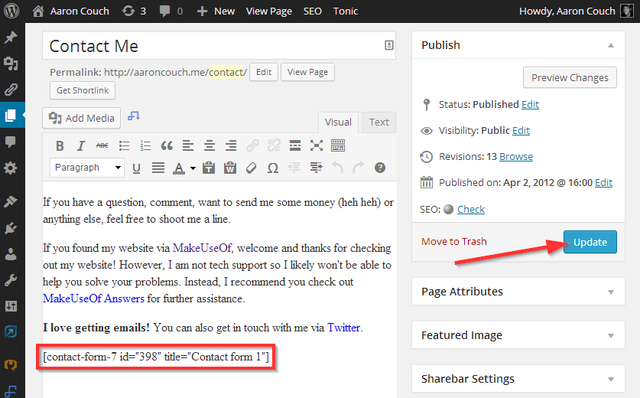Open Pages from the highlighted sidebar icon
The height and width of the screenshot is (398, 640).
pos(11,116)
